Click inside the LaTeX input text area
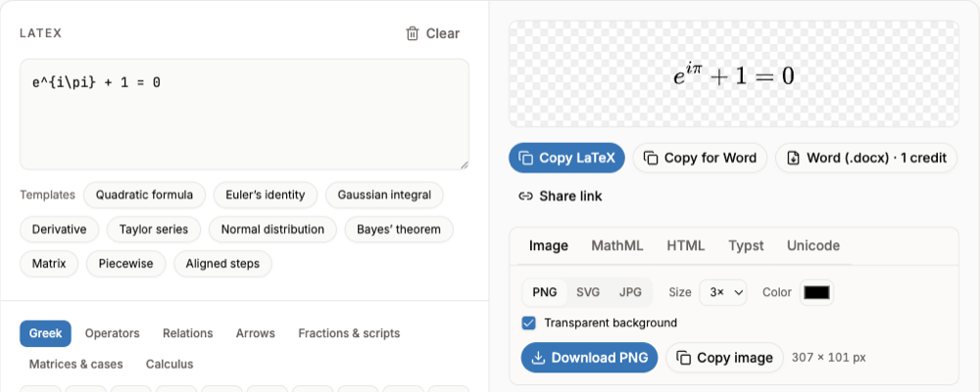The image size is (980, 392). point(244,115)
